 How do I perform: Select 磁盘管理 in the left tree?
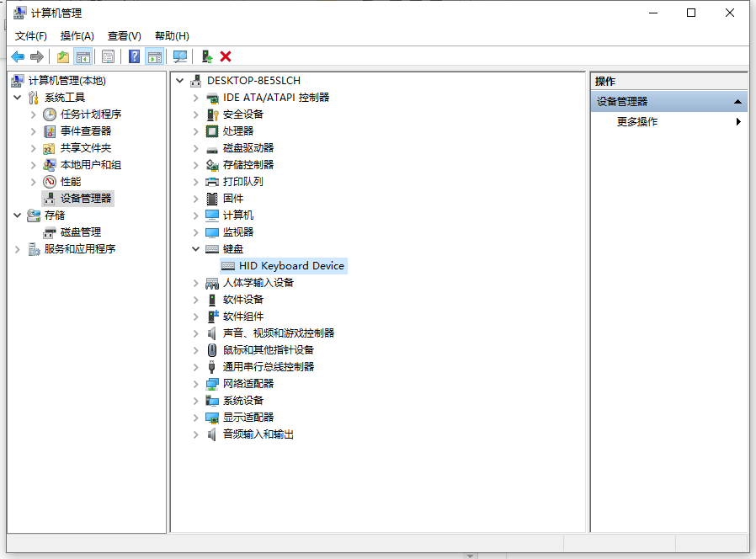click(x=80, y=232)
